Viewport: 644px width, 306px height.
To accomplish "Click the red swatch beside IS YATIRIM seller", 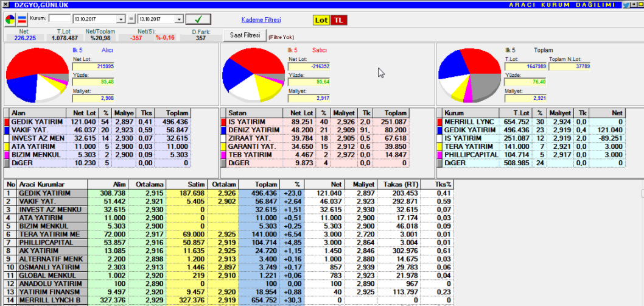I will [223, 122].
